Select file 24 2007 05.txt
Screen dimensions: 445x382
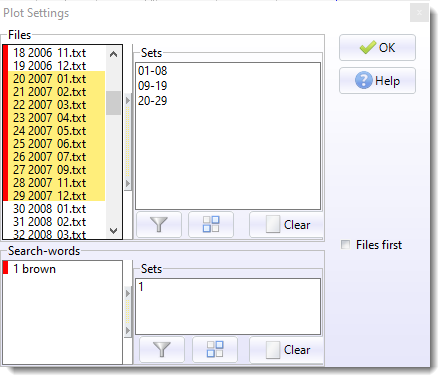pos(56,131)
